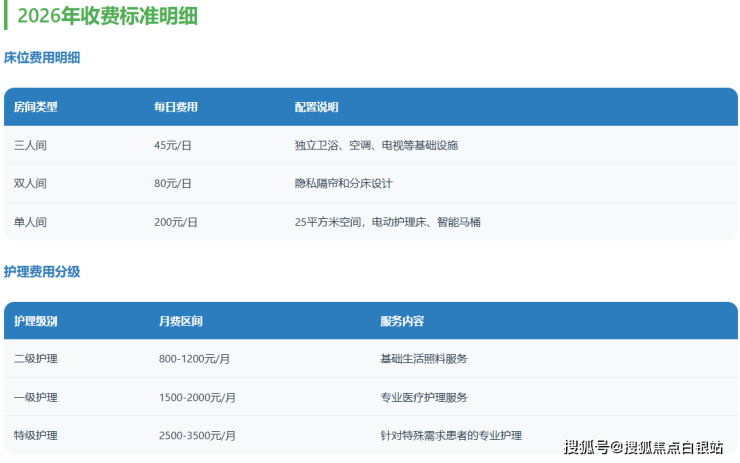Image resolution: width=740 pixels, height=463 pixels.
Task: Select the 三人间 room type cell
Action: (x=30, y=145)
